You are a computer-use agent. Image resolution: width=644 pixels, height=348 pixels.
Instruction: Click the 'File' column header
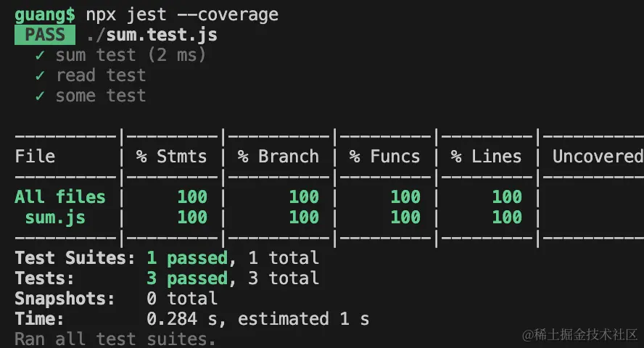click(35, 157)
